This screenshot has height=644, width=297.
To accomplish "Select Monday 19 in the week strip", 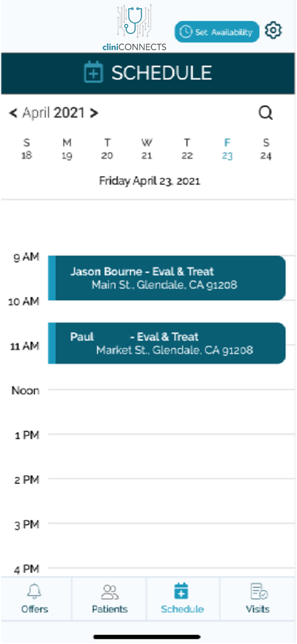I will coord(67,149).
